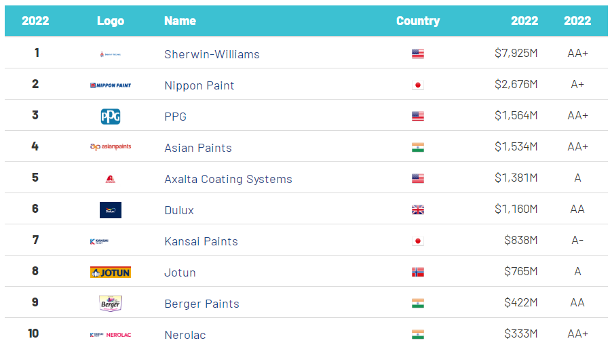Image resolution: width=610 pixels, height=364 pixels.
Task: Click the Nippon Paint logo
Action: pyautogui.click(x=111, y=85)
